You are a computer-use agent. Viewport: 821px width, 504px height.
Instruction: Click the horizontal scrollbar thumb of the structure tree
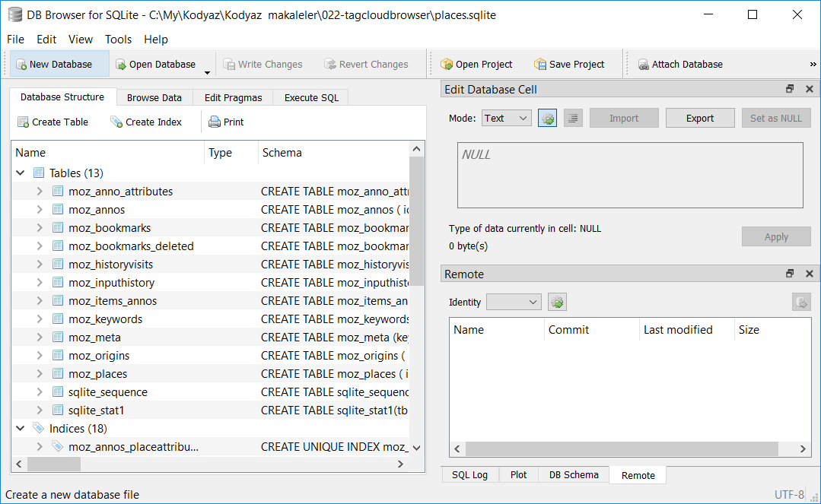54,464
